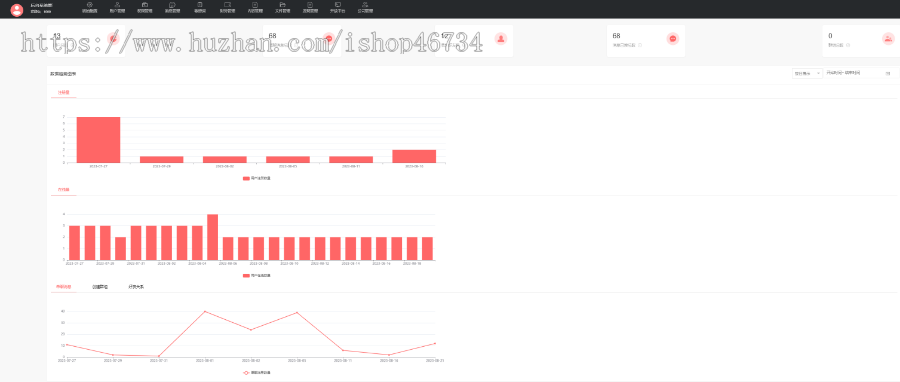Image resolution: width=900 pixels, height=382 pixels.
Task: Select the red tab above the first bar chart
Action: coord(63,92)
